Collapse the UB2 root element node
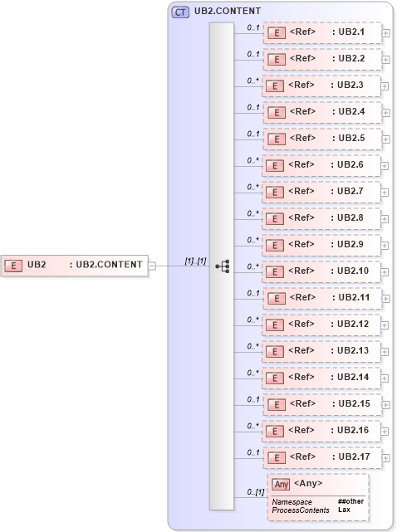This screenshot has width=397, height=532. coord(152,266)
